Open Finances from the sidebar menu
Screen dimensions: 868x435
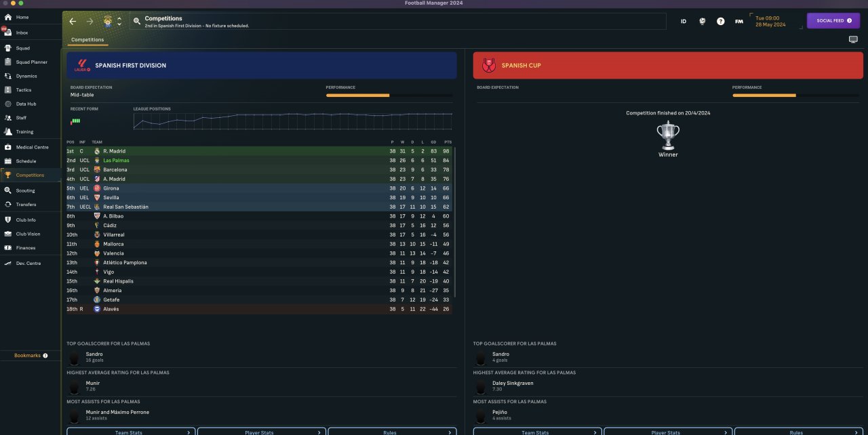[25, 248]
